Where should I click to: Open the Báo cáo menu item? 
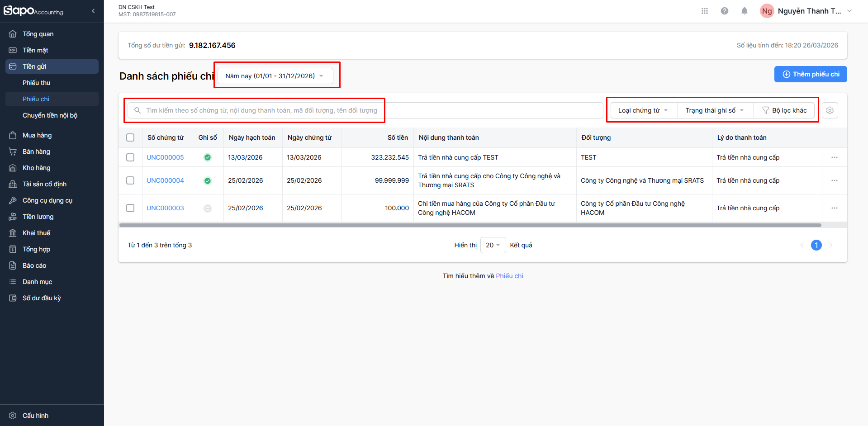[x=34, y=265]
